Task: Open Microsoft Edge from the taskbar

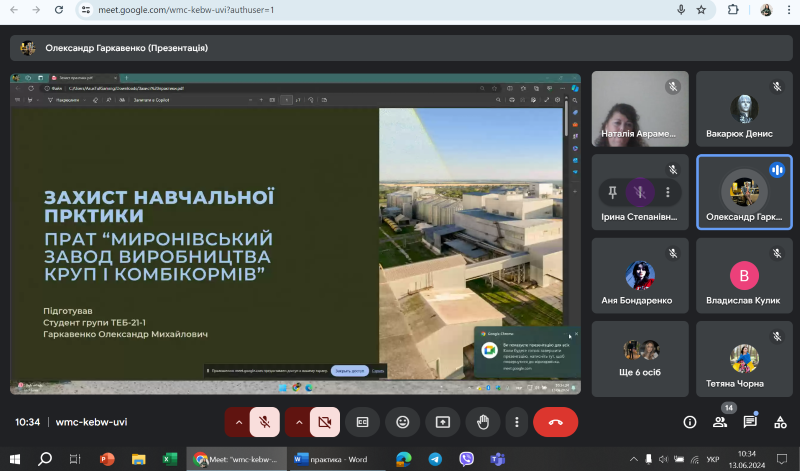Action: (404, 459)
